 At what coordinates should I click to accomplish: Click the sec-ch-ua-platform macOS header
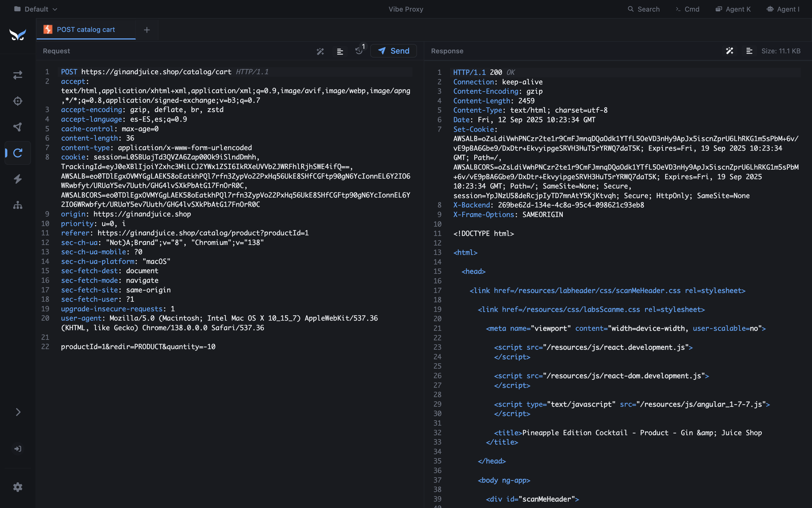click(x=116, y=261)
